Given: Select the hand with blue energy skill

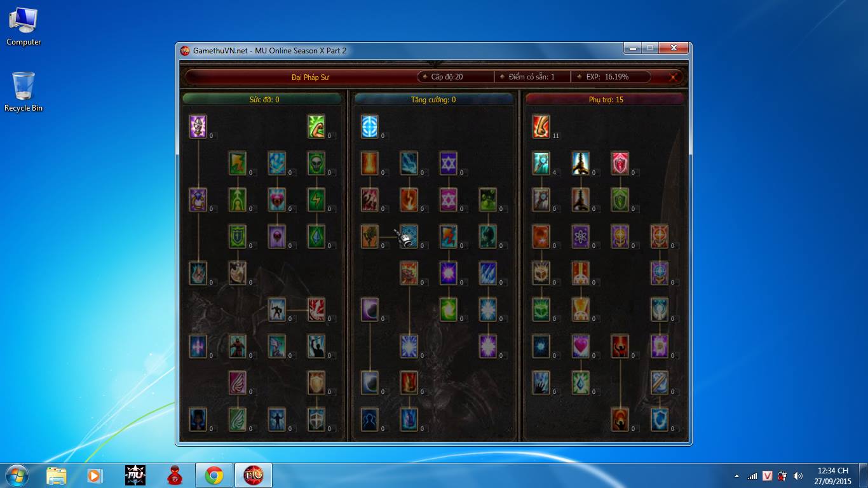Looking at the screenshot, I should pos(541,383).
